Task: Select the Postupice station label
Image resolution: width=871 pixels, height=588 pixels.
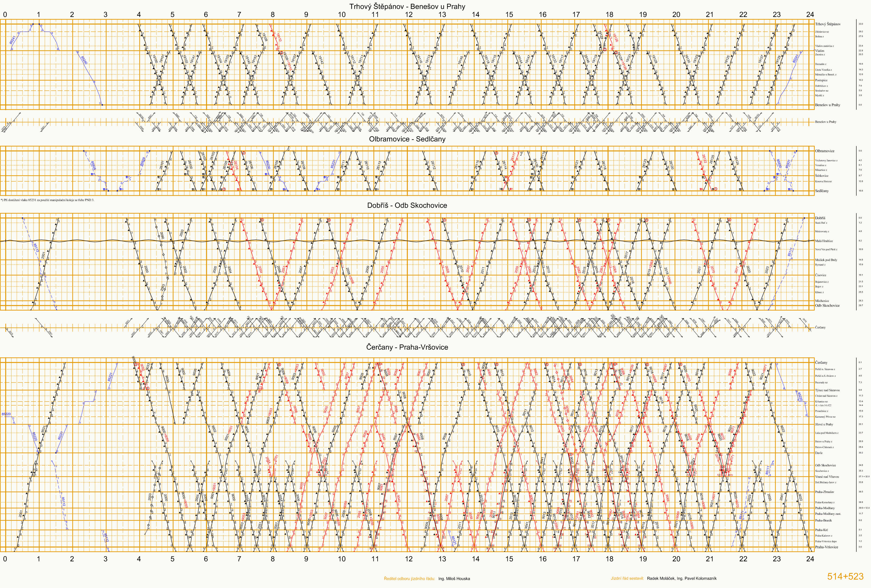Action: tap(821, 80)
